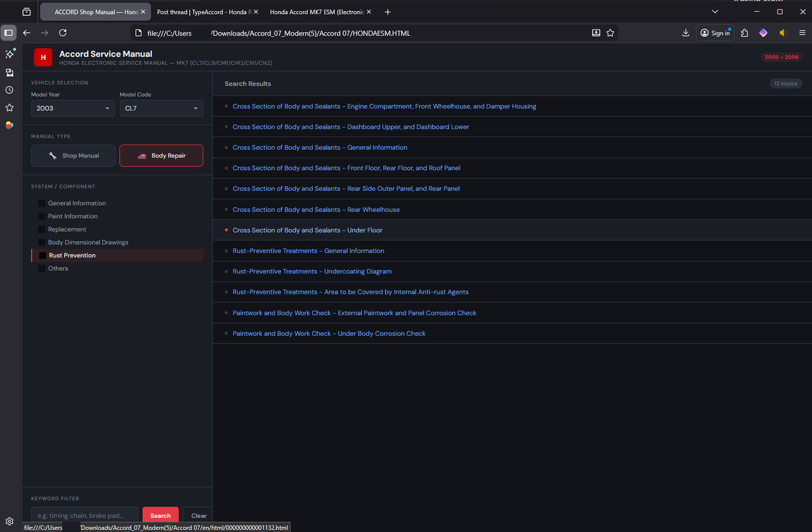Open synced tabs in the sidebar
Viewport: 812px width, 532px height.
[10, 72]
